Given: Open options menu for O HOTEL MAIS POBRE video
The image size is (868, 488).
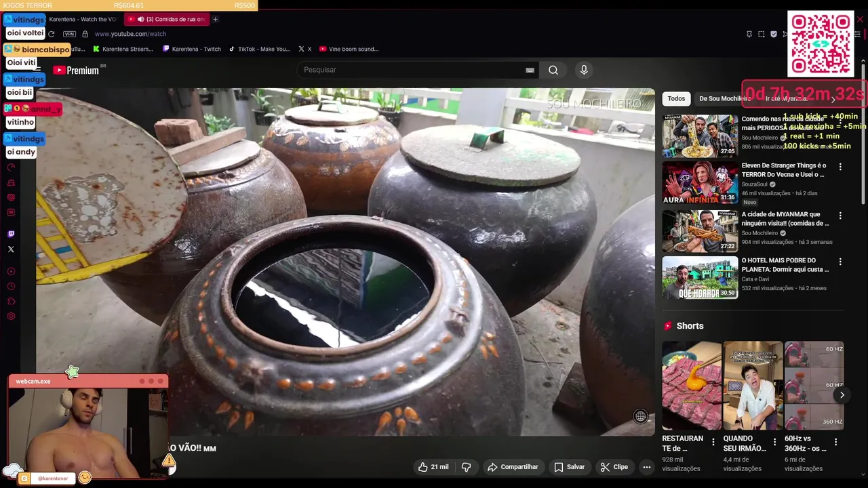Looking at the screenshot, I should pyautogui.click(x=840, y=262).
